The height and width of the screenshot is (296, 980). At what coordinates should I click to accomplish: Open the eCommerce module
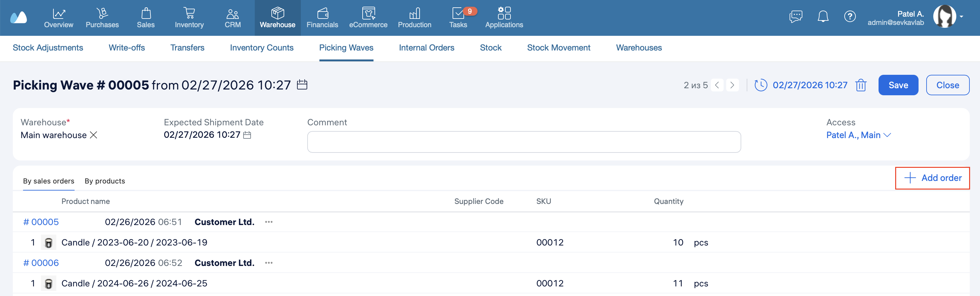tap(368, 18)
